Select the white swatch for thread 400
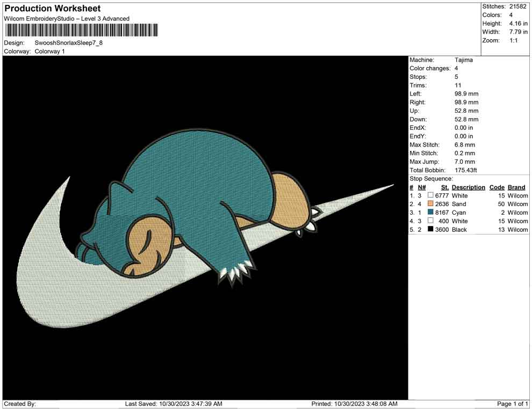 pos(430,221)
